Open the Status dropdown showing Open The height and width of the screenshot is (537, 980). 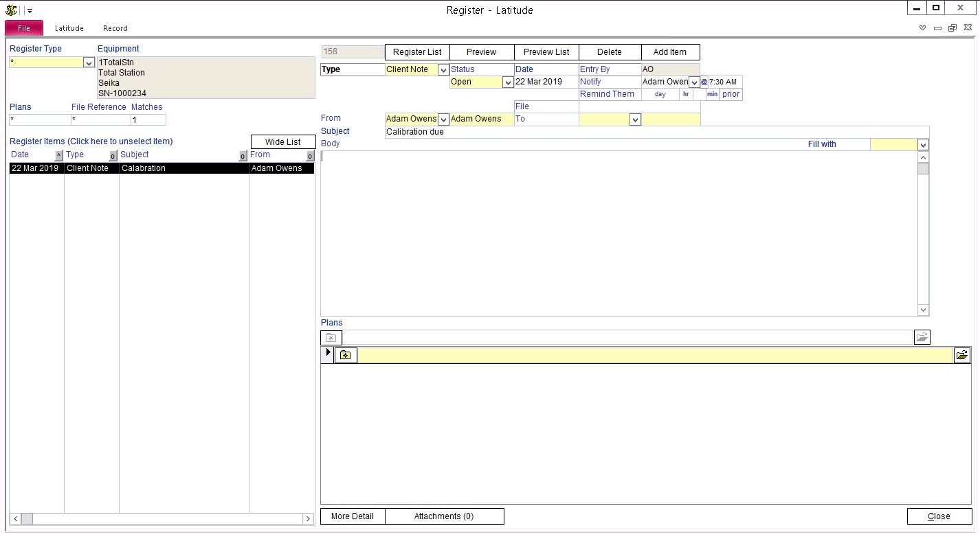pos(508,82)
